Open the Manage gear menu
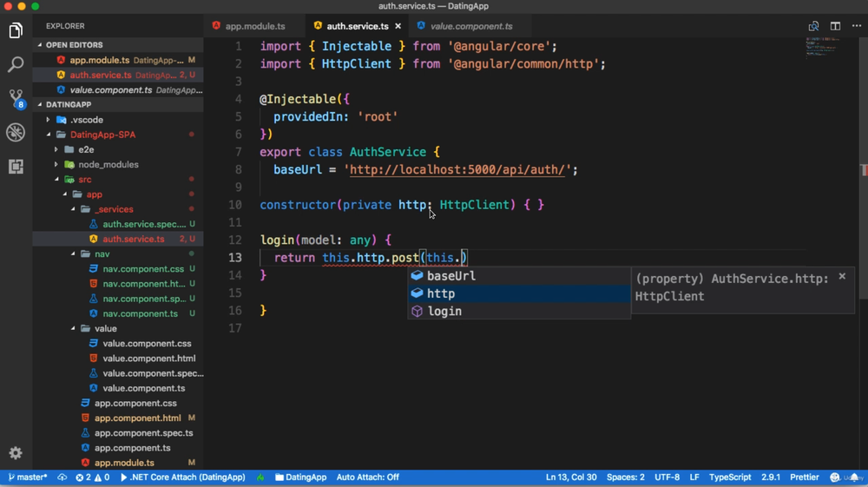This screenshot has width=868, height=487. tap(16, 453)
